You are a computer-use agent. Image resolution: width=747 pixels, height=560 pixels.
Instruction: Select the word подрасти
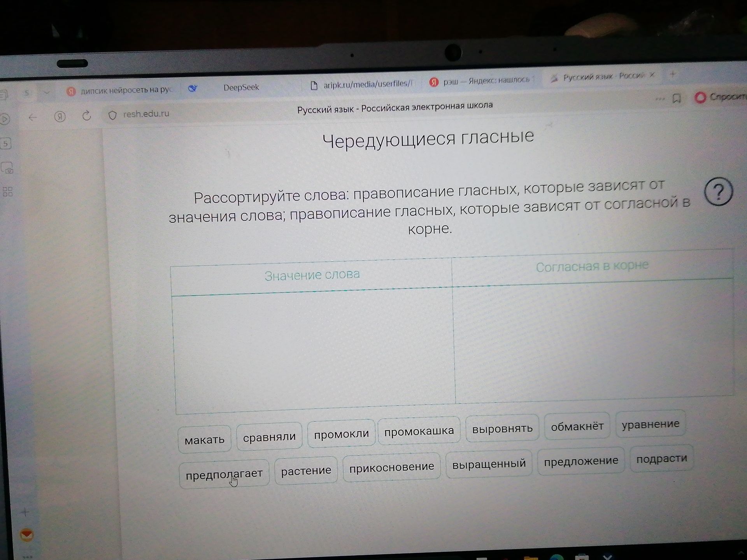pyautogui.click(x=661, y=458)
